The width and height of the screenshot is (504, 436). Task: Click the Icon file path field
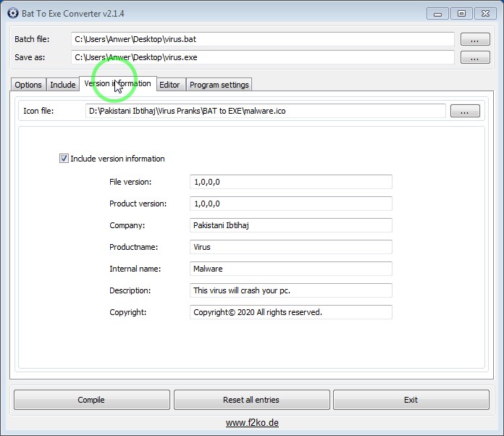[x=266, y=111]
